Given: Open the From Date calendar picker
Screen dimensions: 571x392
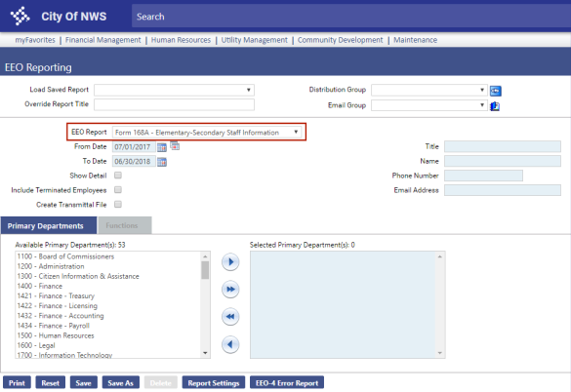Looking at the screenshot, I should tap(162, 147).
